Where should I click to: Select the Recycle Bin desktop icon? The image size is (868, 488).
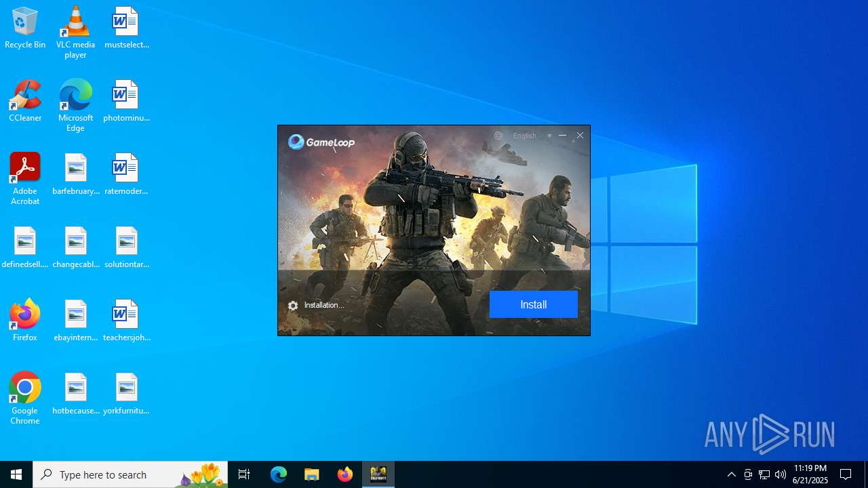click(25, 28)
